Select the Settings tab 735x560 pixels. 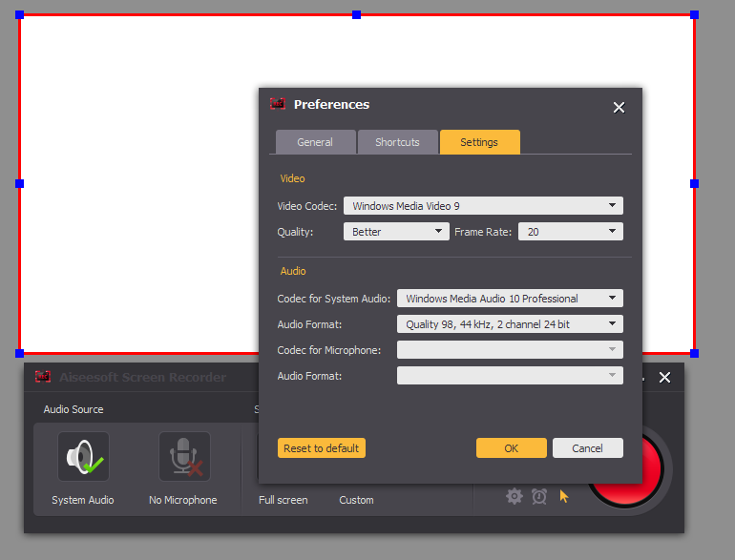[x=479, y=142]
